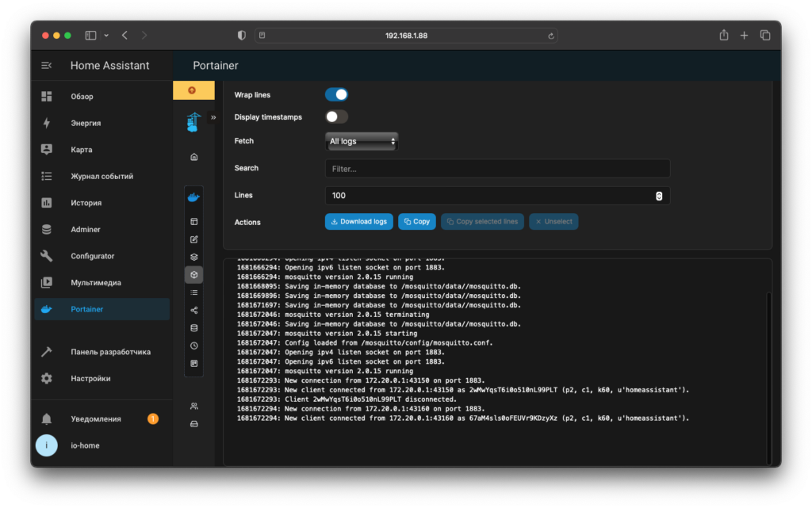This screenshot has width=812, height=508.
Task: Open the Fetch All logs dropdown
Action: coord(362,141)
